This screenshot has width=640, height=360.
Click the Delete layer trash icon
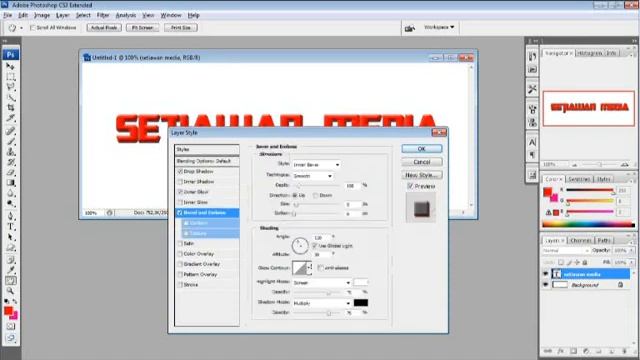click(624, 351)
